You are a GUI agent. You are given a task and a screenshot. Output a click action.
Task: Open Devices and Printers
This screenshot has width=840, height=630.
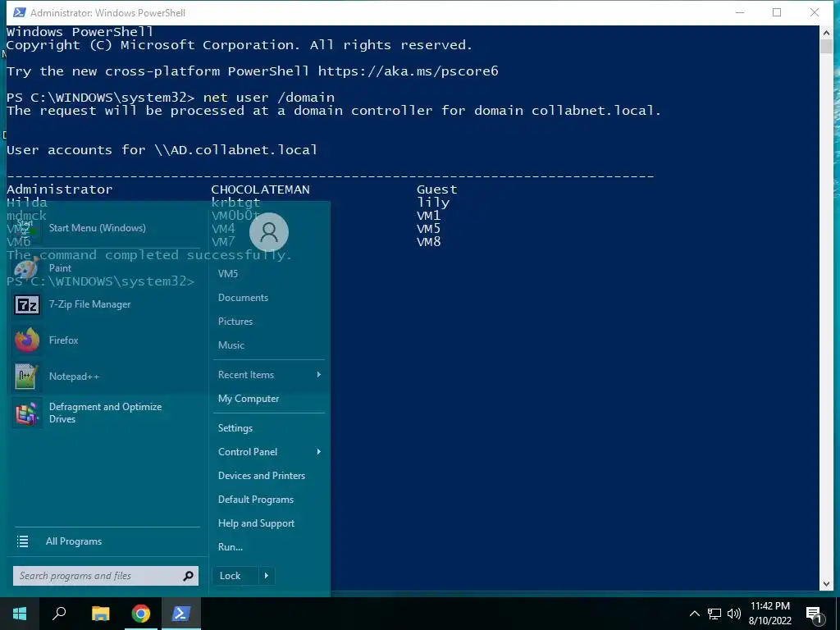(262, 476)
